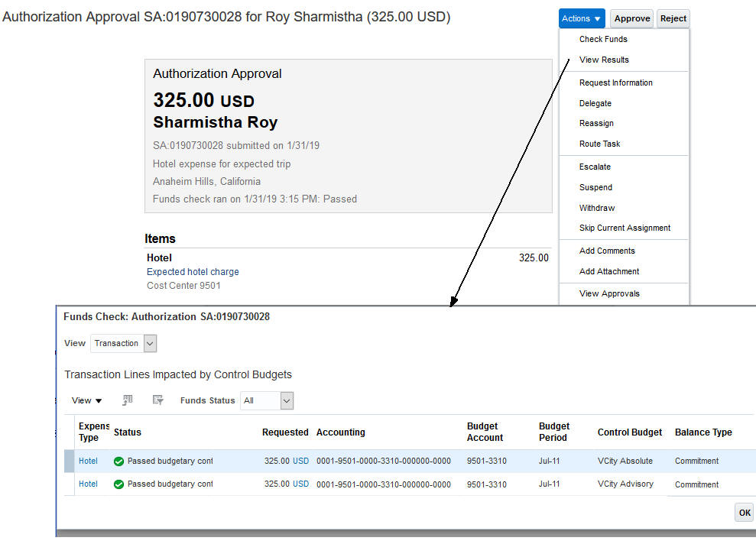Choose View Results in the Actions menu
This screenshot has width=756, height=544.
pos(604,60)
